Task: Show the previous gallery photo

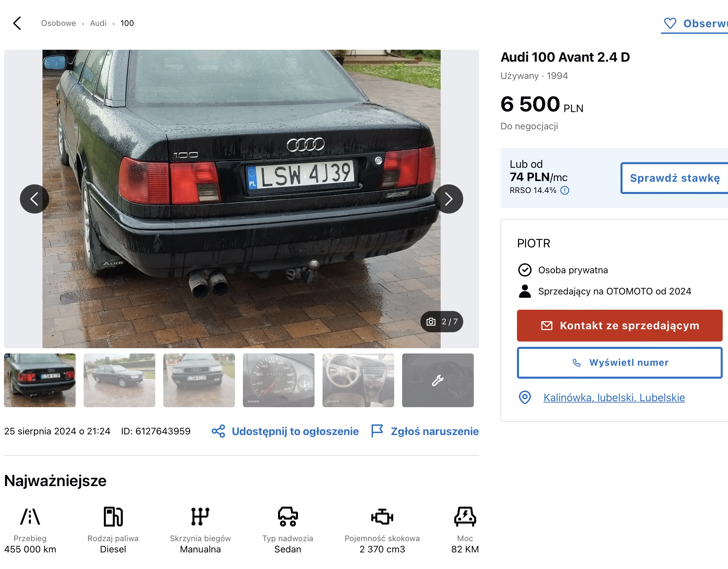Action: [x=34, y=199]
